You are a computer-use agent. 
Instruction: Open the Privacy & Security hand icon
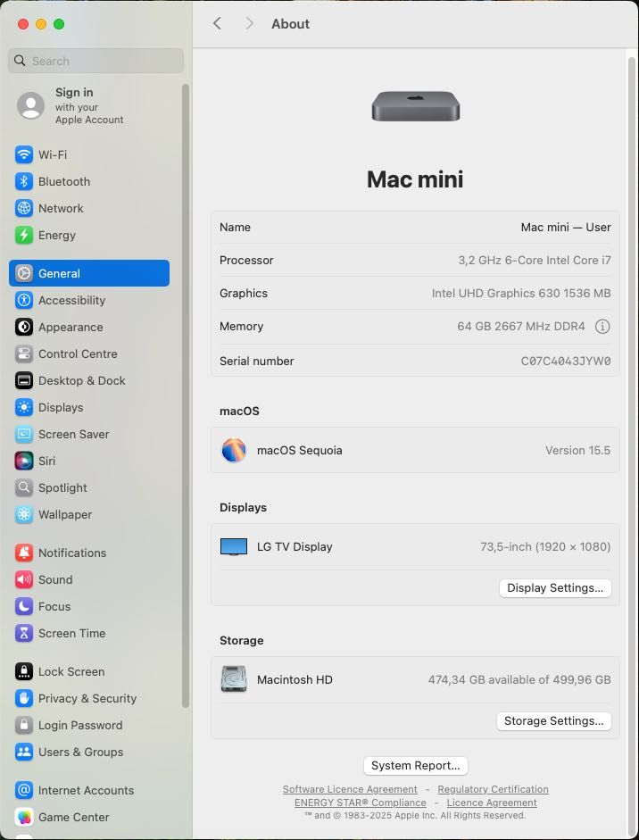coord(23,698)
